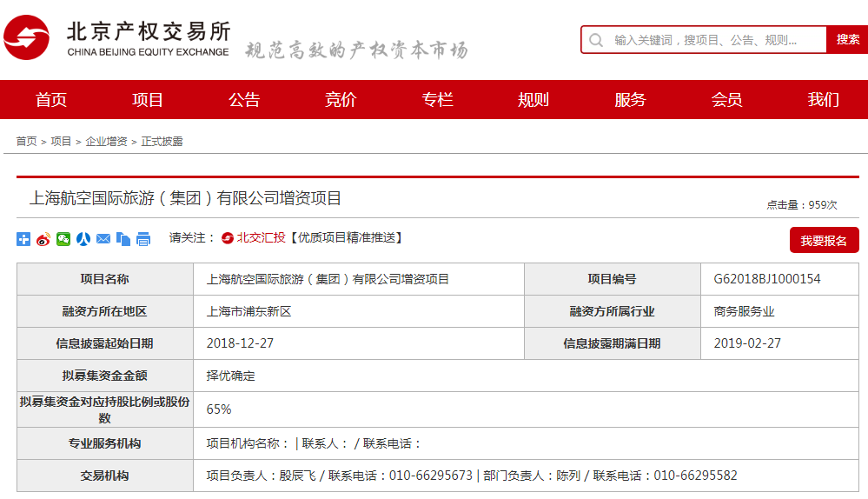The image size is (868, 499).
Task: Click the 搜索 search button
Action: point(847,40)
